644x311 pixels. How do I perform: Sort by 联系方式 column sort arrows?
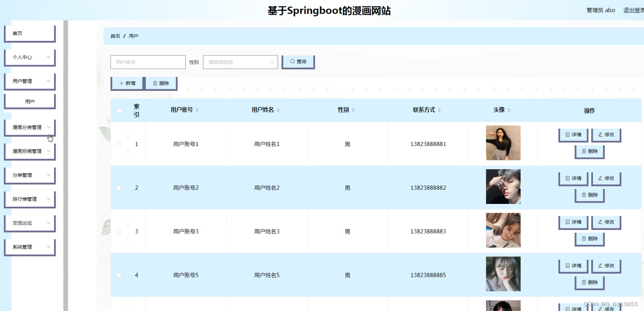click(439, 110)
